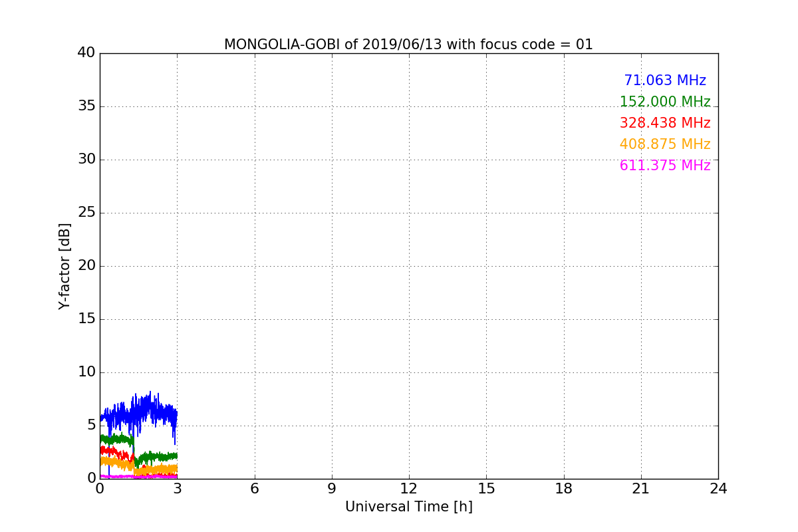This screenshot has height=532, width=798.
Task: Click the y-axis tick value 5
Action: coord(92,426)
